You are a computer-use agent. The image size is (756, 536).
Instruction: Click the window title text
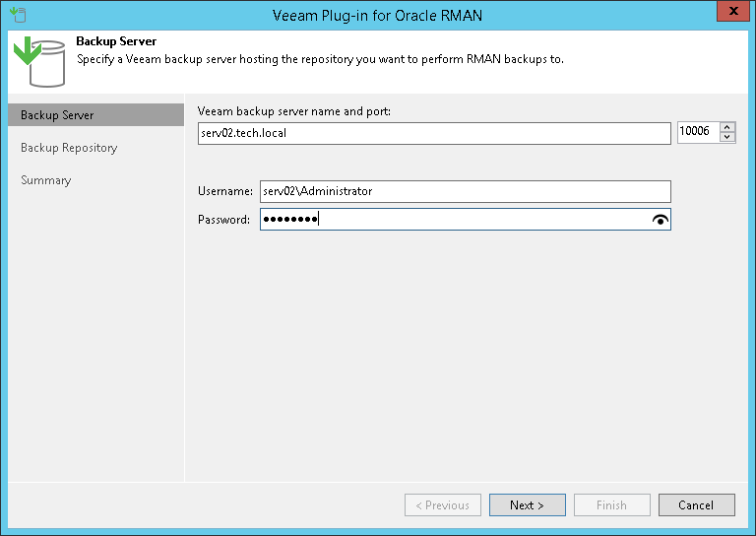(377, 15)
